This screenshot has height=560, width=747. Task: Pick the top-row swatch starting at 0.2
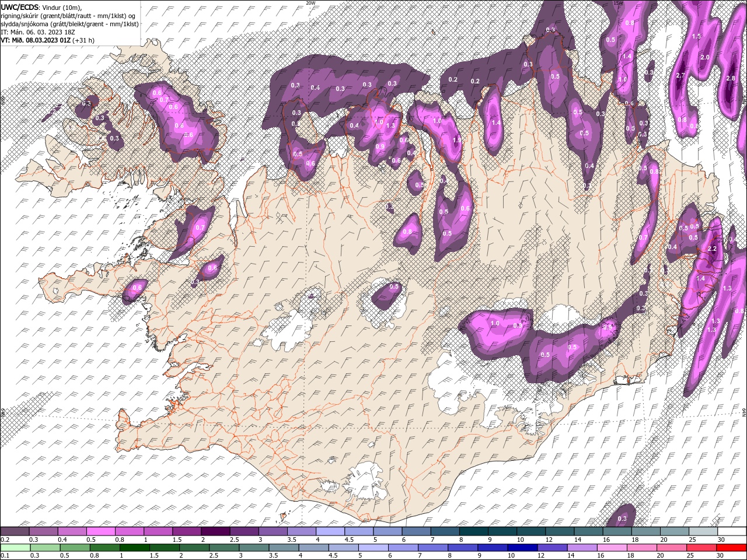[15, 531]
